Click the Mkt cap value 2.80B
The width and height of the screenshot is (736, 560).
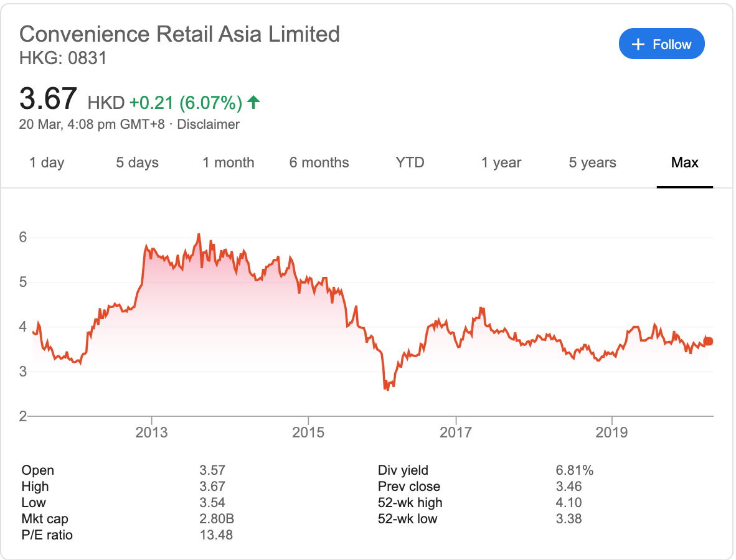coord(217,519)
